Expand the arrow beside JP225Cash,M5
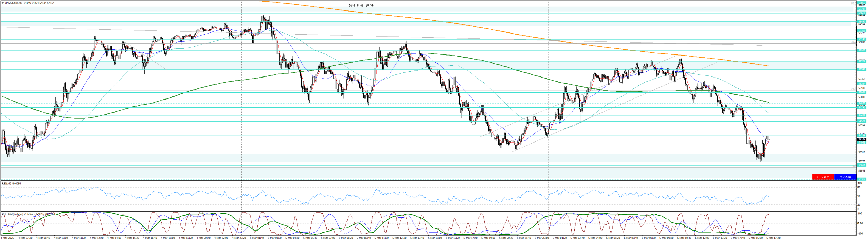 3,3
